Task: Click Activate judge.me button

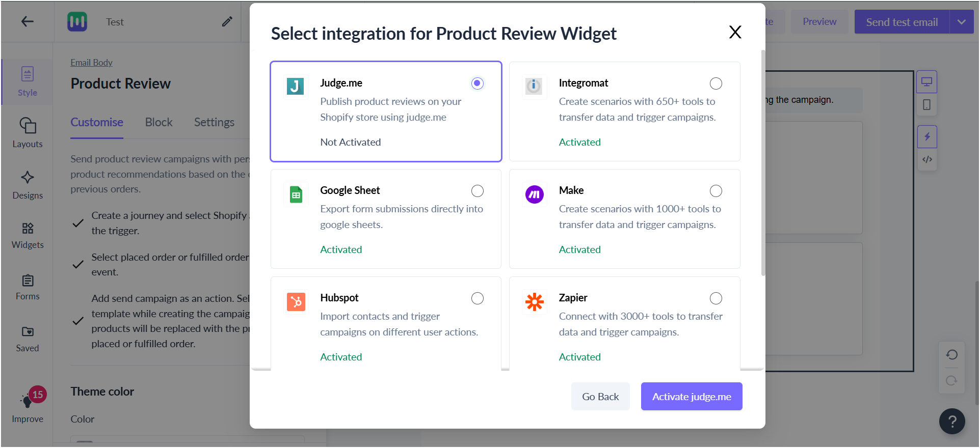Action: (692, 396)
